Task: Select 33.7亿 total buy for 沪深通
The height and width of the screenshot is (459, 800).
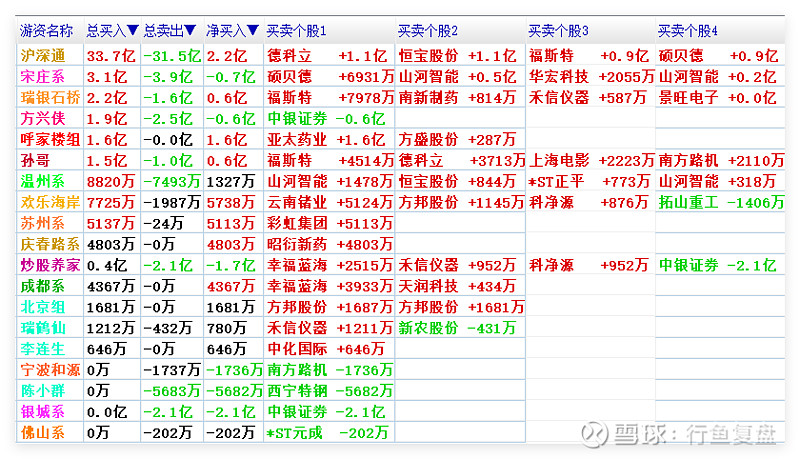Action: click(109, 55)
